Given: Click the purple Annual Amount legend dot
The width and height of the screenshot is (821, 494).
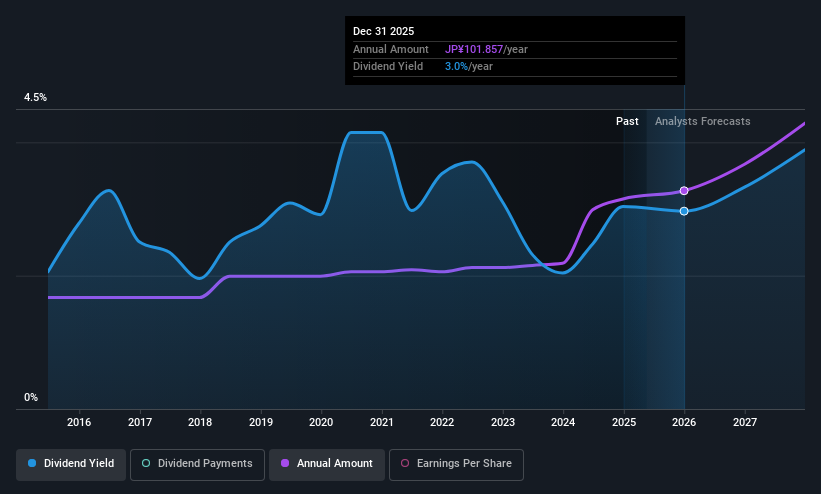Looking at the screenshot, I should coord(285,464).
